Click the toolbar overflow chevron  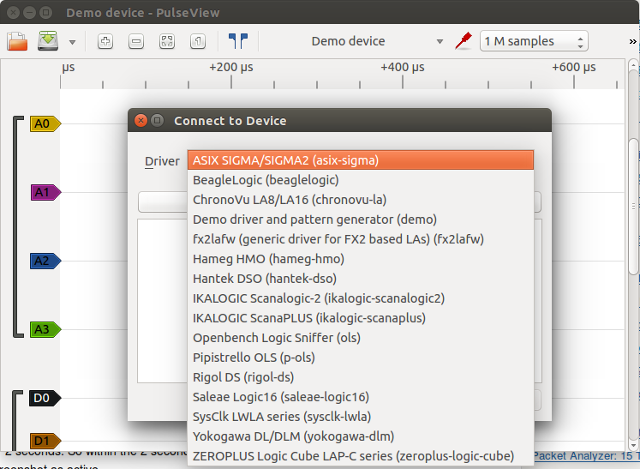633,41
